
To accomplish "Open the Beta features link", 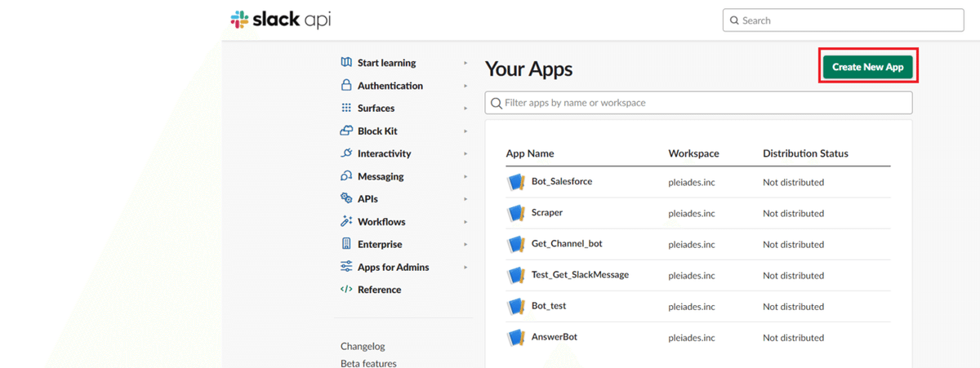I will [x=368, y=363].
